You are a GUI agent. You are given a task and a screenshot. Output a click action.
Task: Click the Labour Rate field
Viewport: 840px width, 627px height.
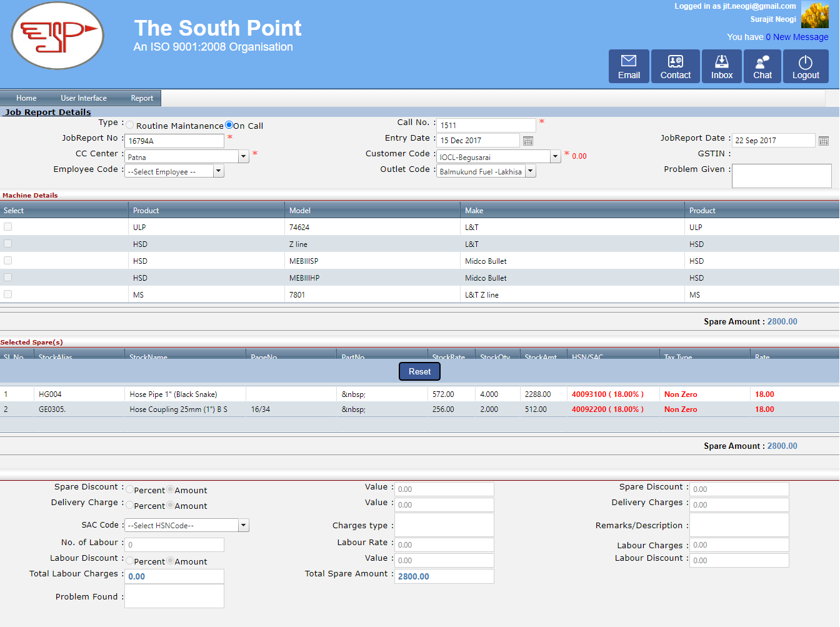pos(444,544)
